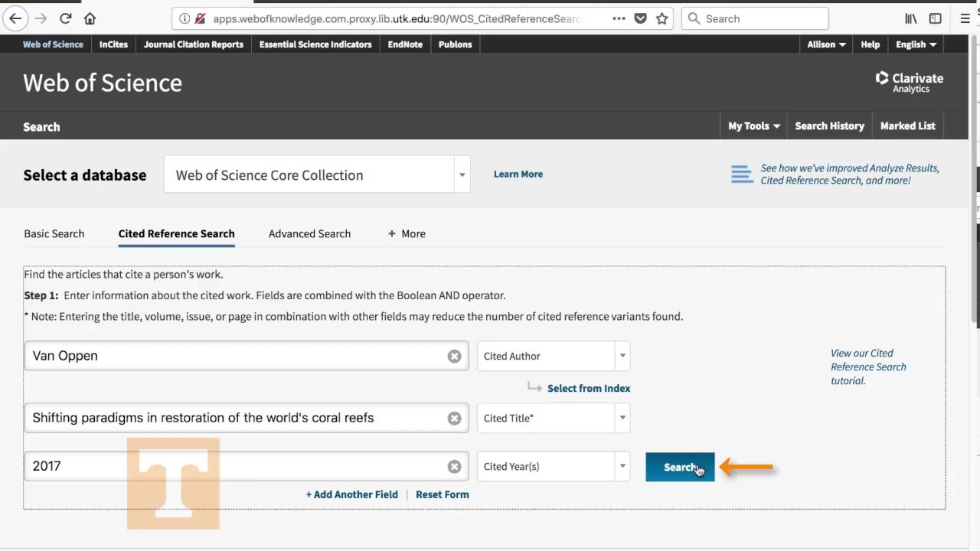Click the improvements list icon

coord(741,174)
